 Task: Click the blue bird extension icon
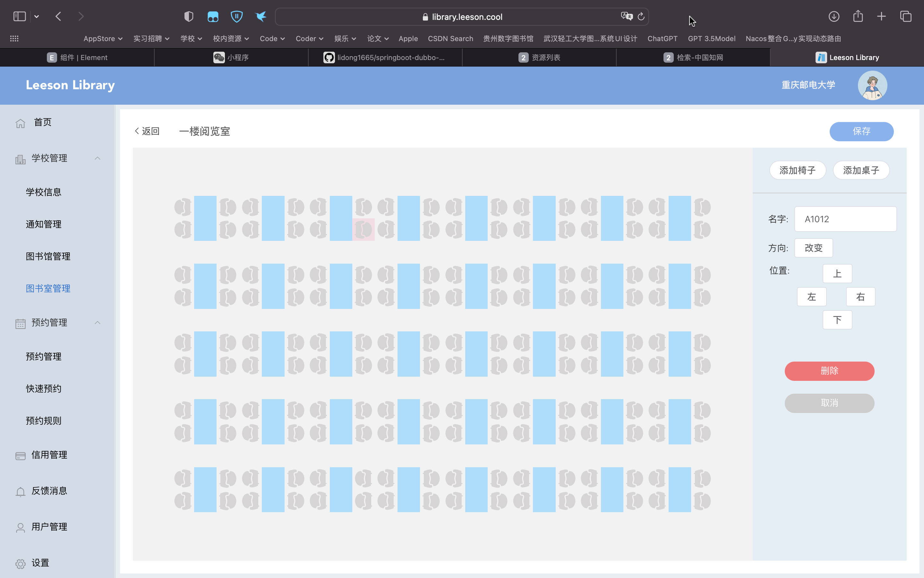[x=261, y=16]
